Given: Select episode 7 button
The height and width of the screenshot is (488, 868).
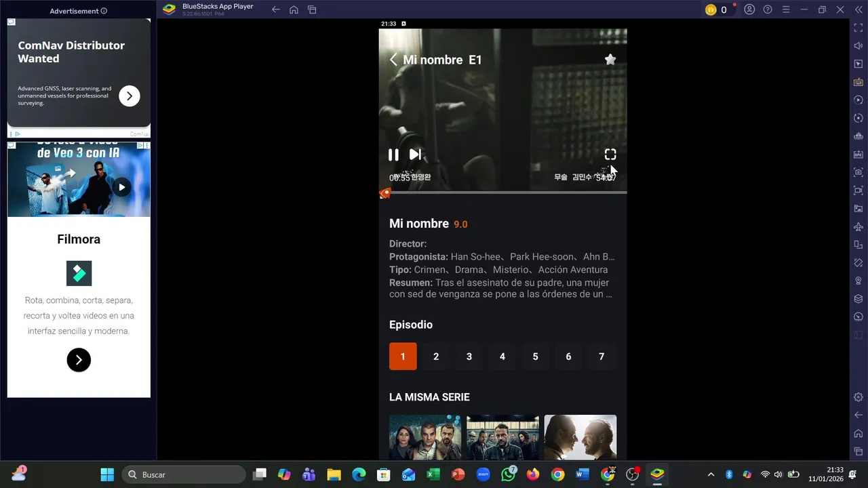Looking at the screenshot, I should pyautogui.click(x=601, y=357).
